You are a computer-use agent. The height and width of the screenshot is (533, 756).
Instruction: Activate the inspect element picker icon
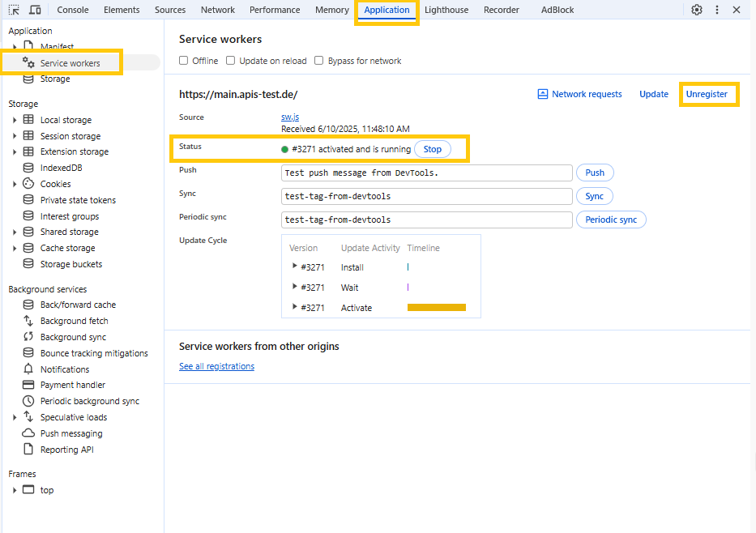[x=14, y=10]
